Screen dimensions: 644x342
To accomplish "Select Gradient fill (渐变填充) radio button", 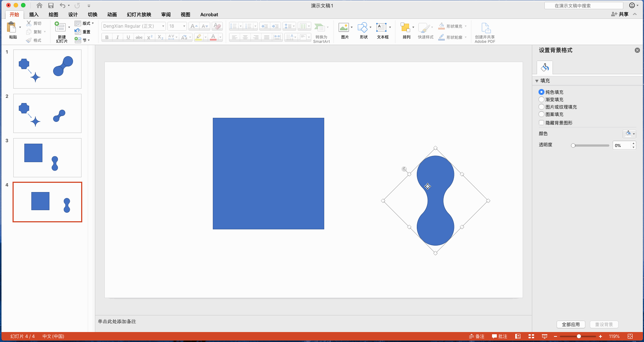I will point(541,99).
